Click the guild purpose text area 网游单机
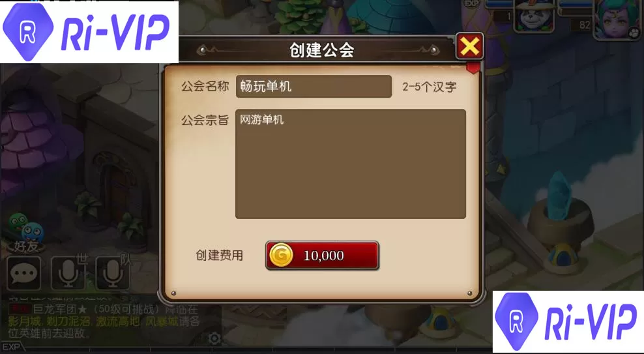 350,164
